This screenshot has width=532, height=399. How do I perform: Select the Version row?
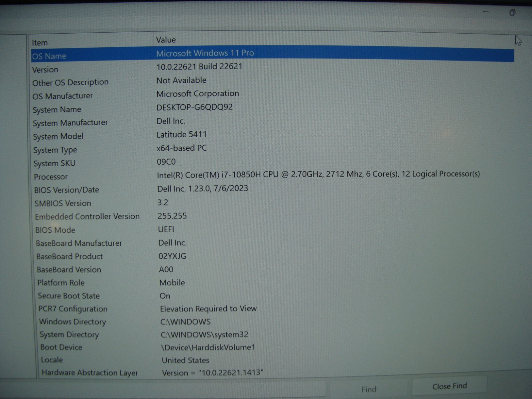point(45,69)
